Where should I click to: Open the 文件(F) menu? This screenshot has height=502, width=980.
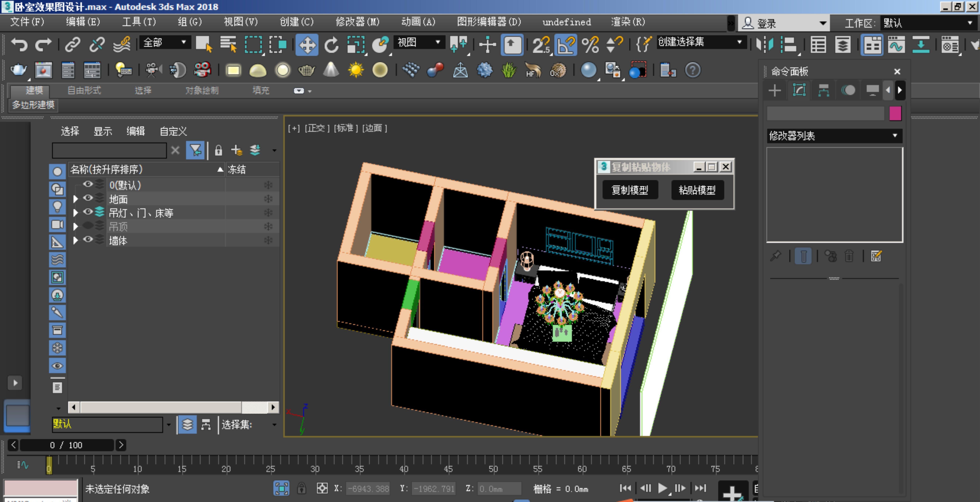pos(27,22)
